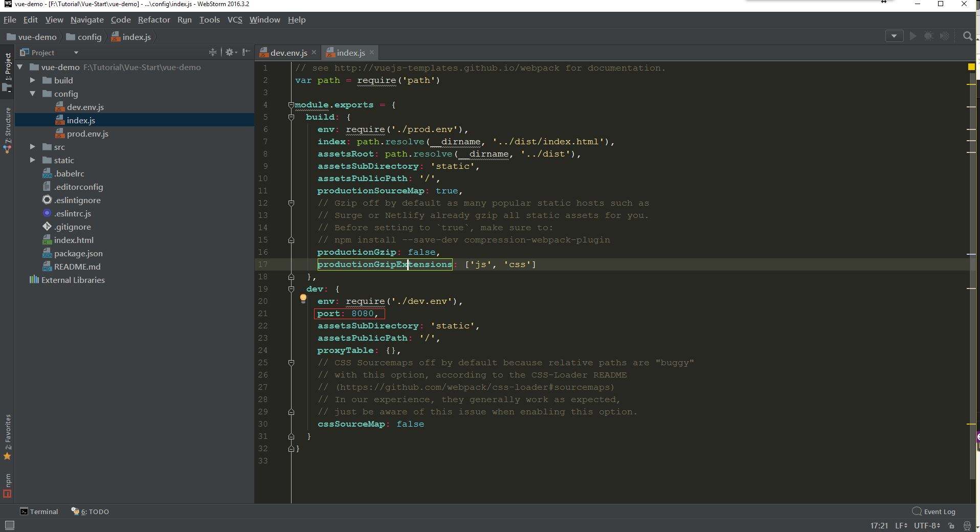The image size is (980, 532).
Task: Fold the module.exports block at line 4
Action: tap(291, 105)
